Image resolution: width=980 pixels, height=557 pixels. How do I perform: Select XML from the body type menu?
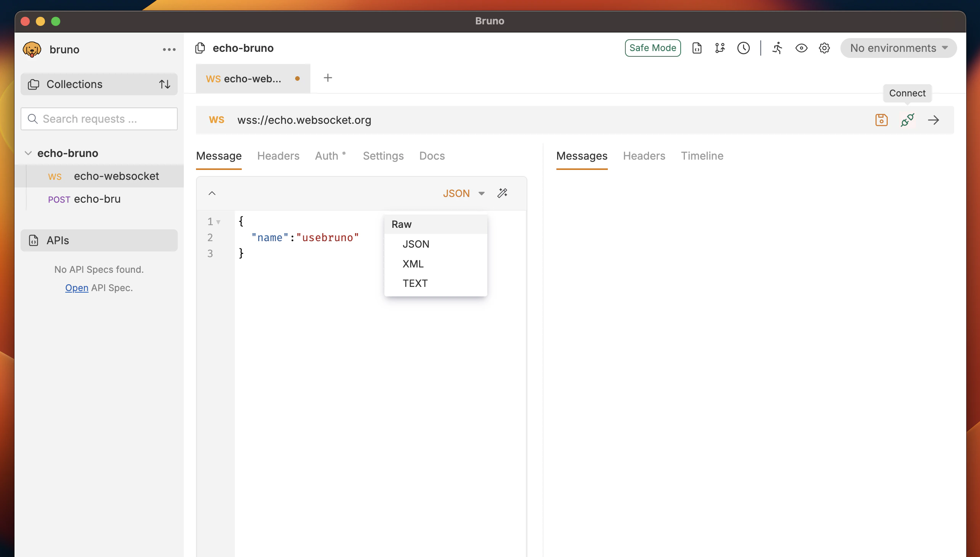(x=413, y=264)
